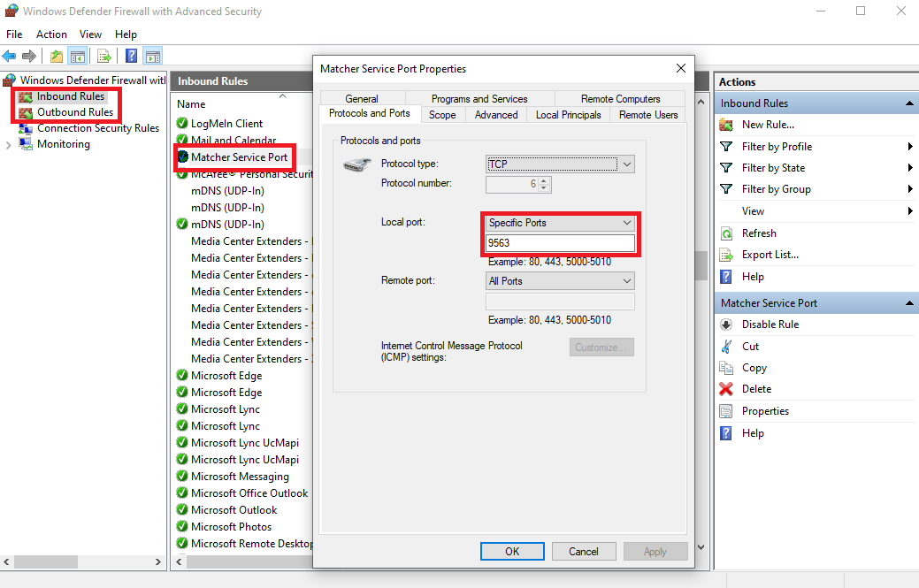Screen dimensions: 919x588
Task: Click the Refresh icon in Actions pane
Action: 726,233
